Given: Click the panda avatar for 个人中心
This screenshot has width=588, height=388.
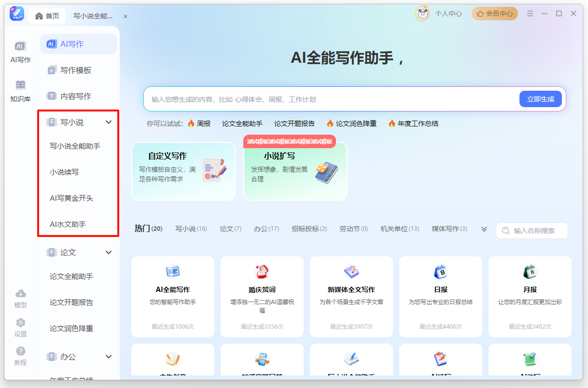Looking at the screenshot, I should tap(422, 14).
